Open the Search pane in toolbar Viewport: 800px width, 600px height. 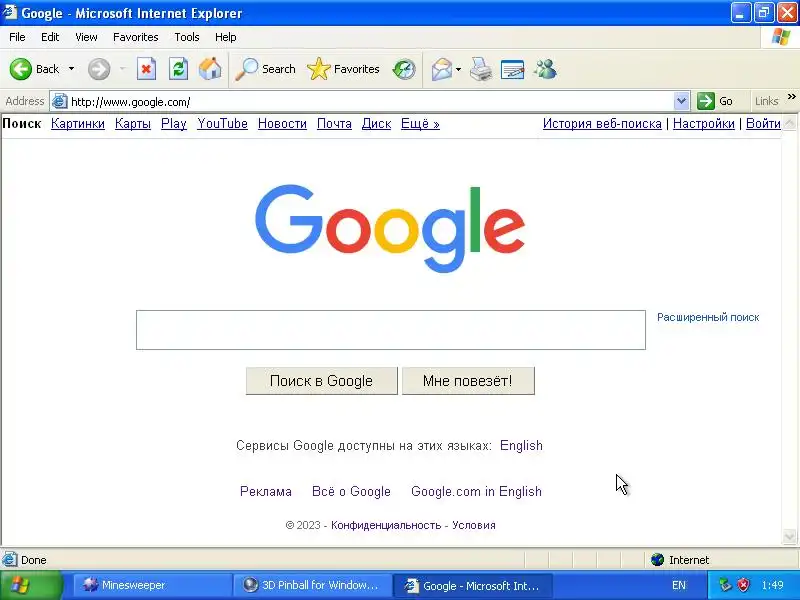(x=266, y=69)
